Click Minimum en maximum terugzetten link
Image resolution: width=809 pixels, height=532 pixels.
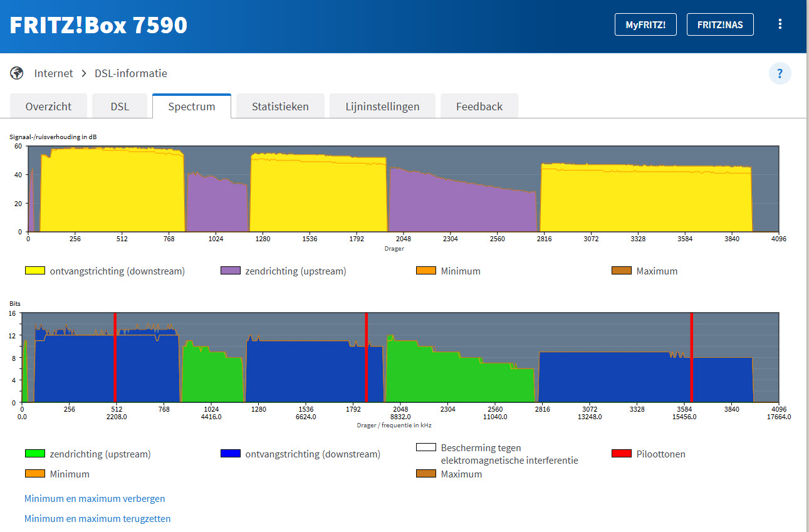point(97,519)
